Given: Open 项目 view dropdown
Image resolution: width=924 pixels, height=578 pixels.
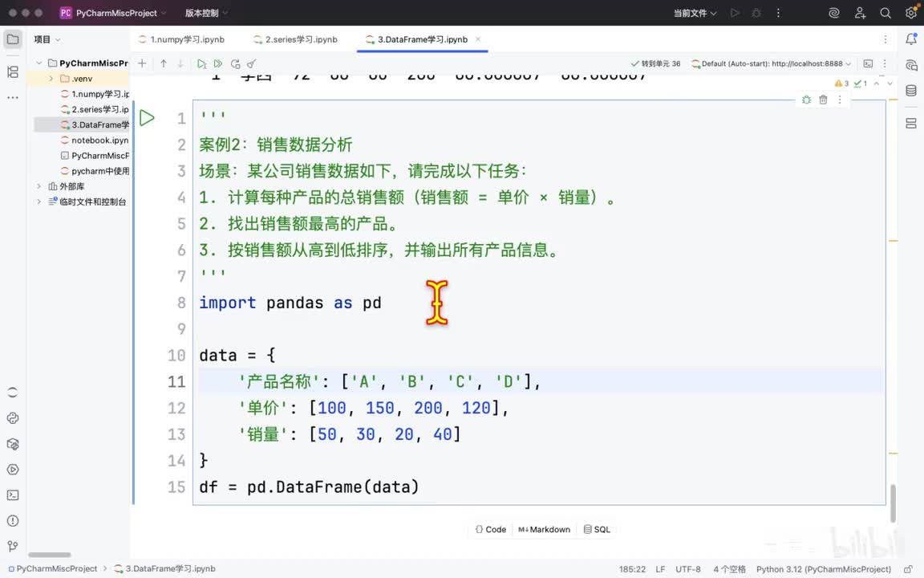Looking at the screenshot, I should (x=47, y=39).
